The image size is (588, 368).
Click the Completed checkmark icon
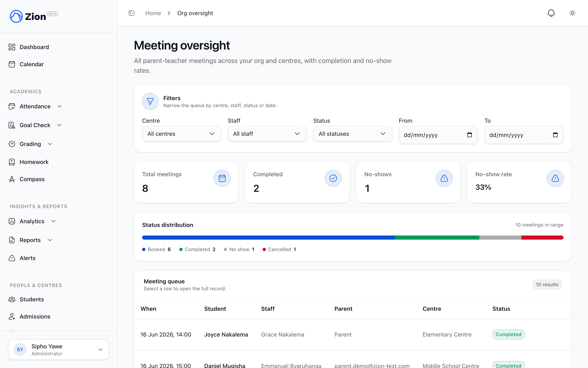(333, 178)
